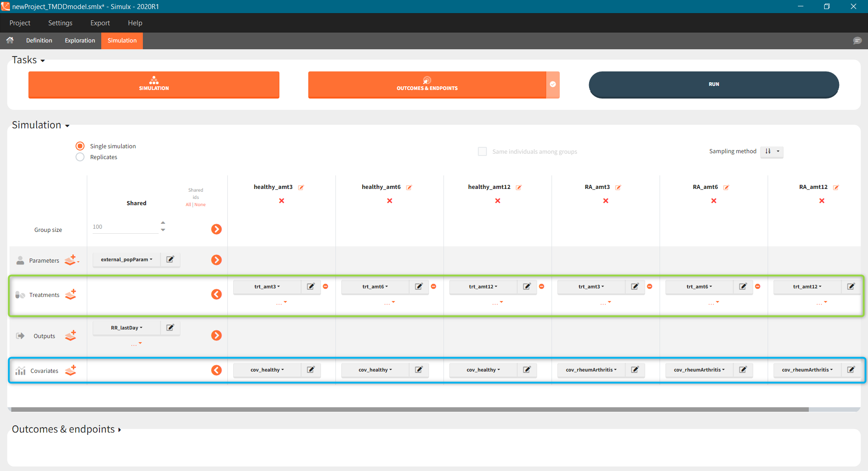This screenshot has height=471, width=868.
Task: Open the comments chat bubble icon
Action: tap(857, 41)
